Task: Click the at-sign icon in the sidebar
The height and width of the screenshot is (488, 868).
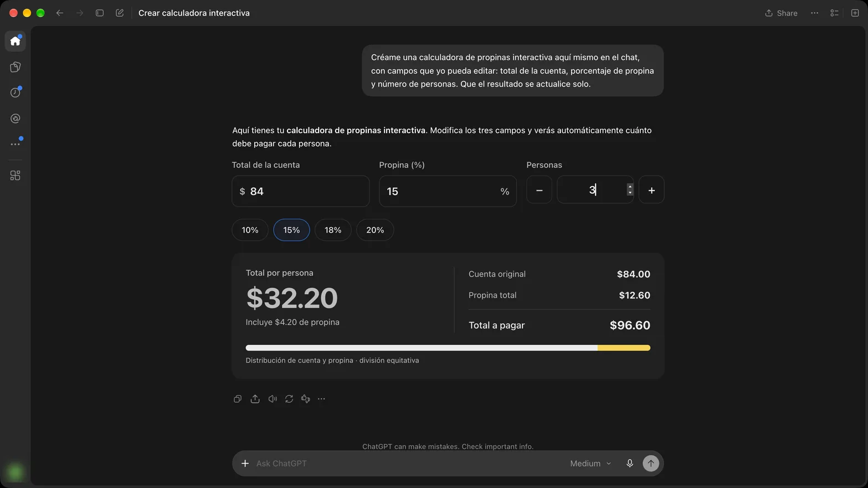Action: point(16,119)
